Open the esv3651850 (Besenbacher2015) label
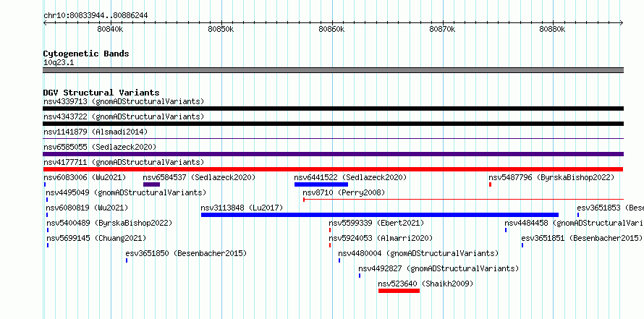Screen dimensions: 644x319 pos(186,253)
